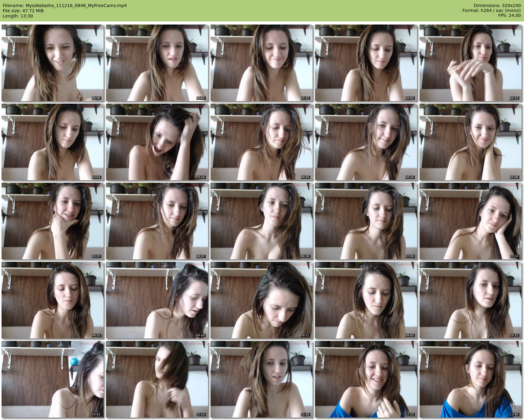The height and width of the screenshot is (420, 524).
Task: Click the thumbnail timestamped 00:30
Action: tap(53, 63)
